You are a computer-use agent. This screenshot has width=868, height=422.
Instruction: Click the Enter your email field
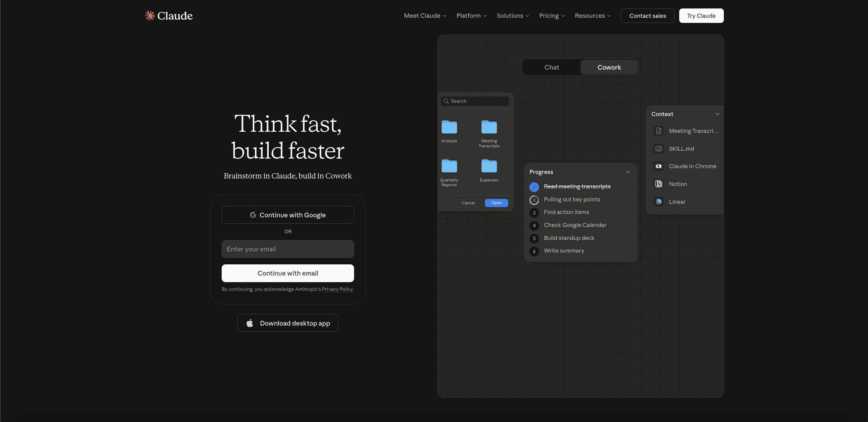288,249
